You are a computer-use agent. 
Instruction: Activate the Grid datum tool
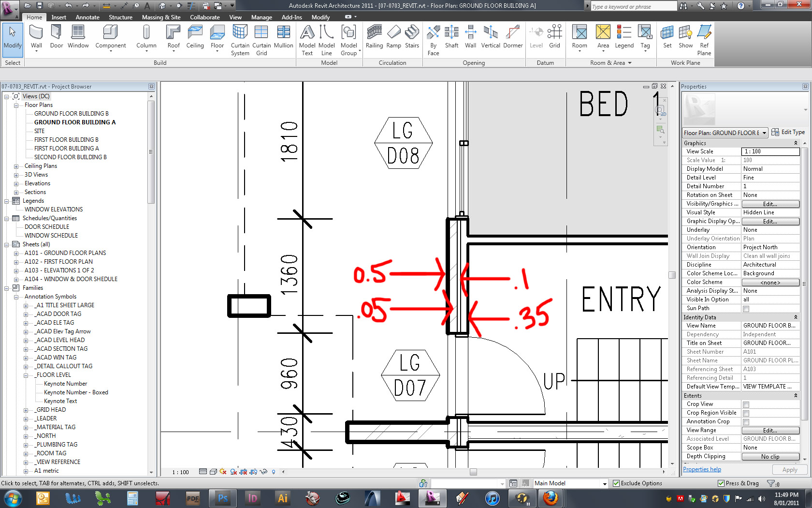[x=554, y=38]
